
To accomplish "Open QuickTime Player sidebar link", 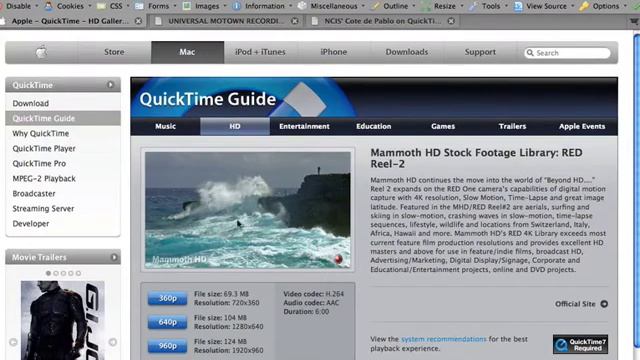I will coord(44,149).
